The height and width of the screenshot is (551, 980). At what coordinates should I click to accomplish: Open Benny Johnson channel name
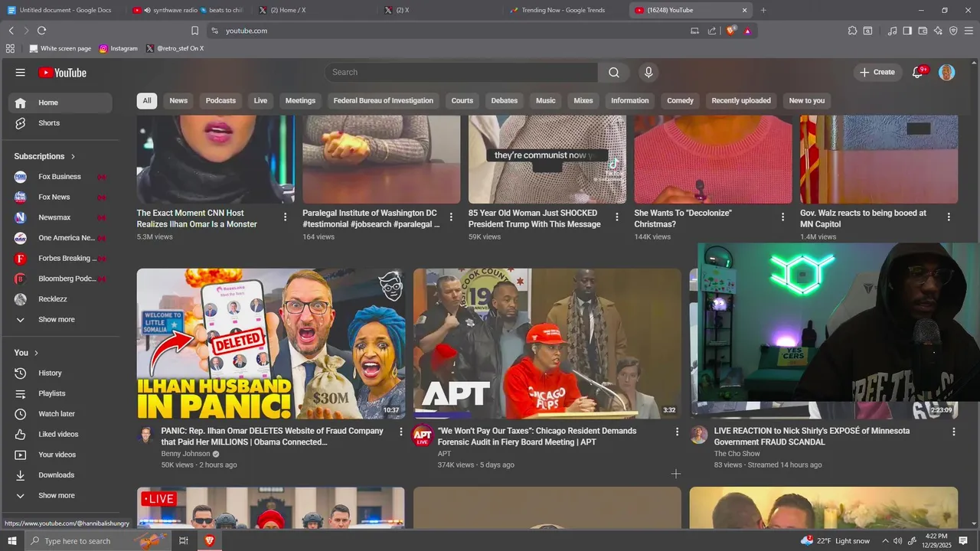tap(185, 454)
